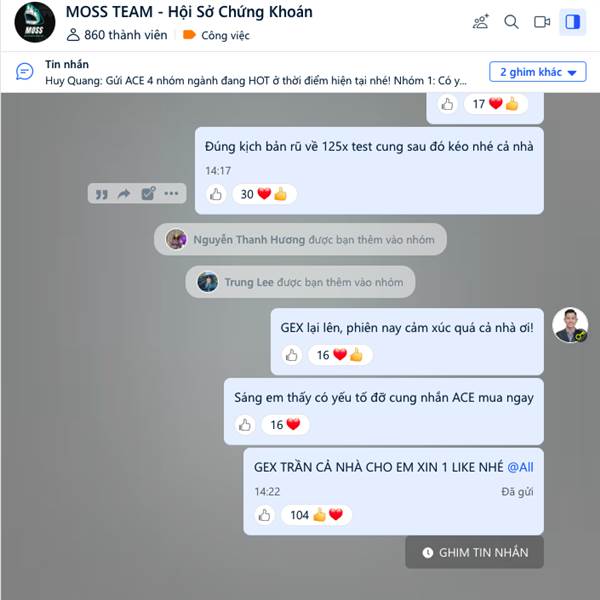Like the 'Sáng em thấy' message
Viewport: 600px width, 600px height.
(x=245, y=425)
